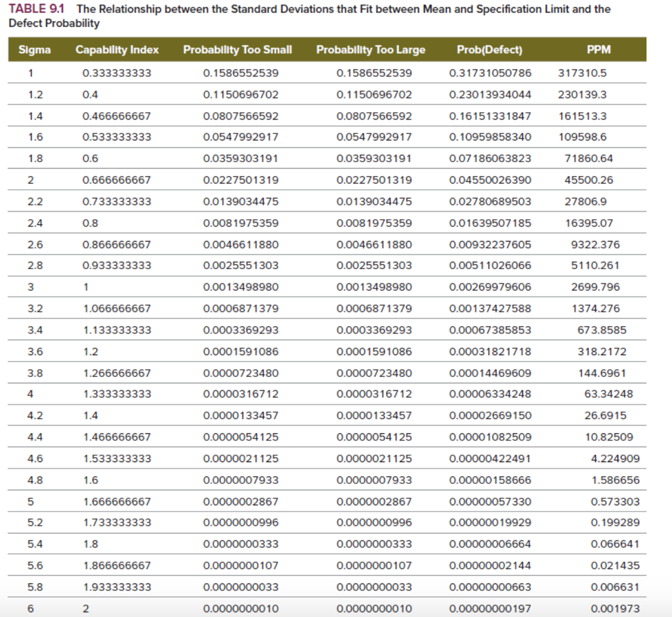
Task: Click the Probability Too Small header
Action: point(238,50)
